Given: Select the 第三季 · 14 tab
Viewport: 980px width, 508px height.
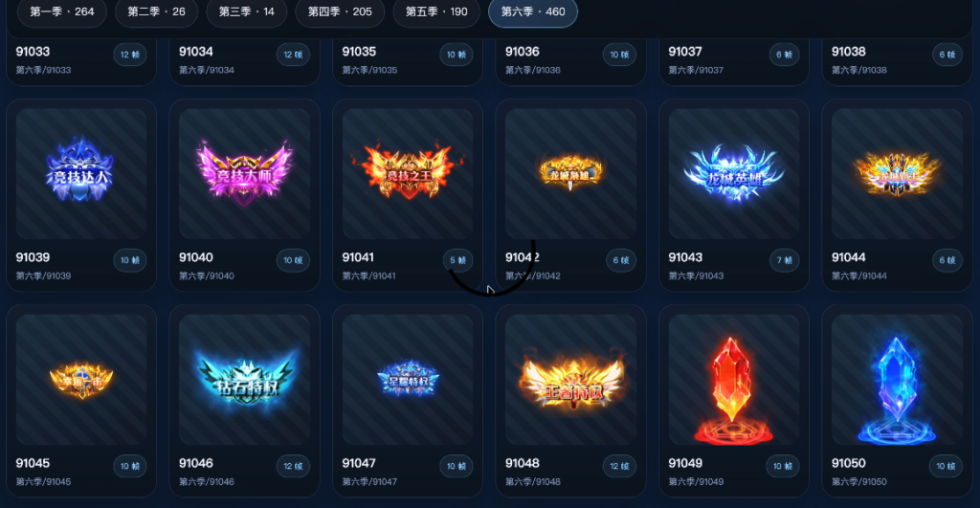Looking at the screenshot, I should coord(246,11).
